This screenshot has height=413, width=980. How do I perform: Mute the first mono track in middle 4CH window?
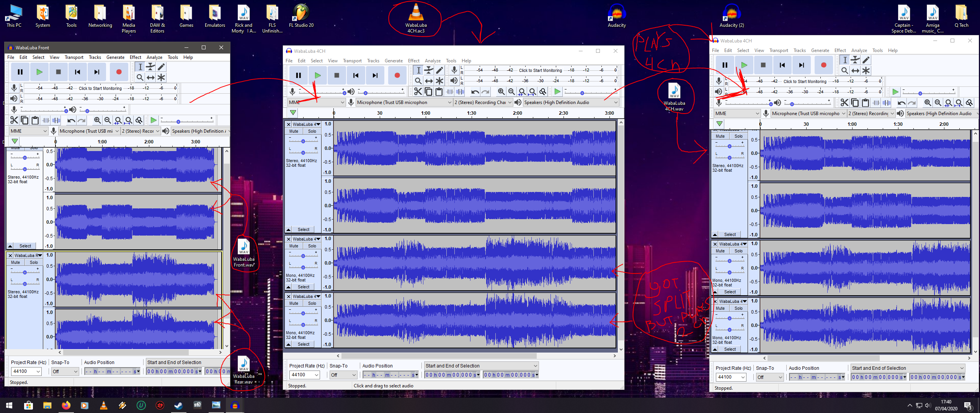point(294,246)
